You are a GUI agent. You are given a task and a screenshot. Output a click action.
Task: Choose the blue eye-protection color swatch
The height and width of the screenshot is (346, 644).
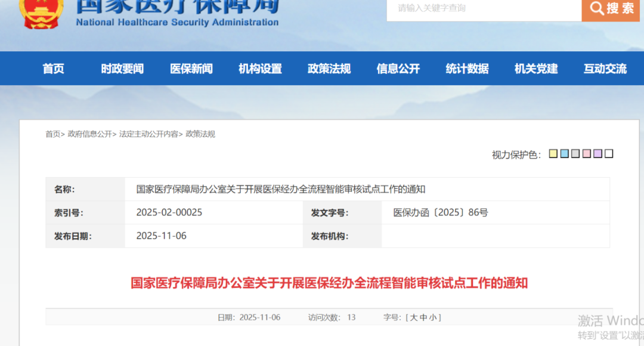click(564, 154)
